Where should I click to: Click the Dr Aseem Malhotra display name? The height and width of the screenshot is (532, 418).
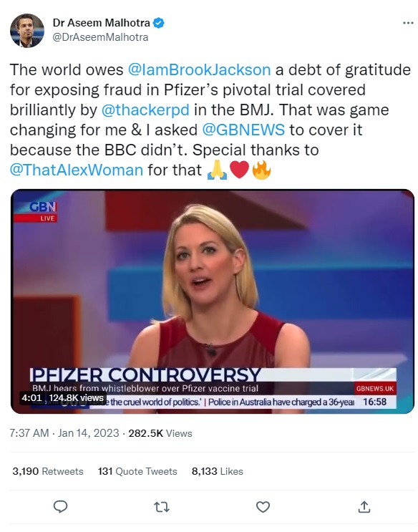(101, 23)
